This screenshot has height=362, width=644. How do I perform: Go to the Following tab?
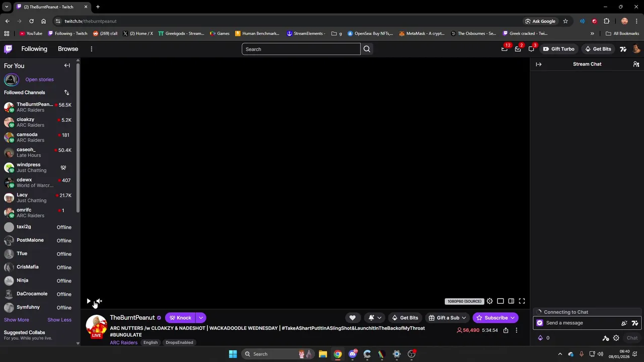[34, 49]
